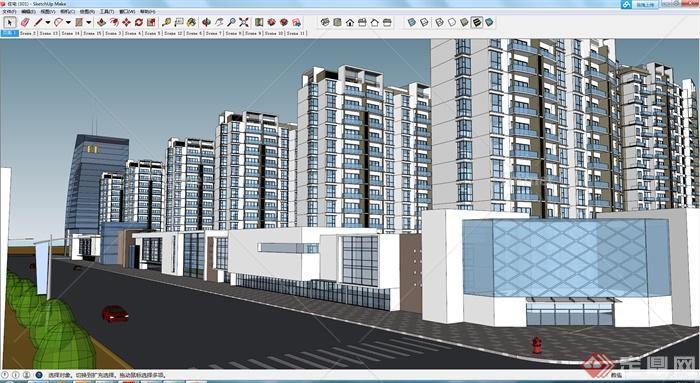The image size is (700, 383).
Task: Open the Add Location map icon
Action: [x=259, y=22]
